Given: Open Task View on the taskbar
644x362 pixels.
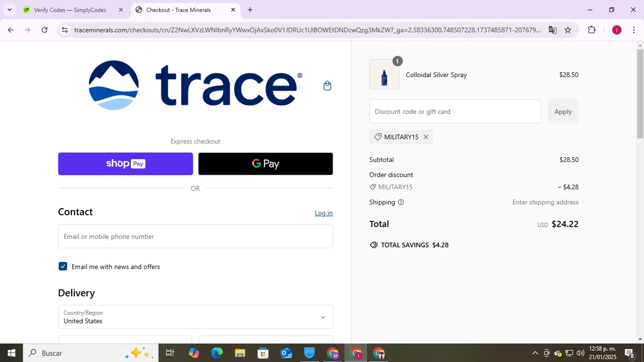Looking at the screenshot, I should point(170,353).
